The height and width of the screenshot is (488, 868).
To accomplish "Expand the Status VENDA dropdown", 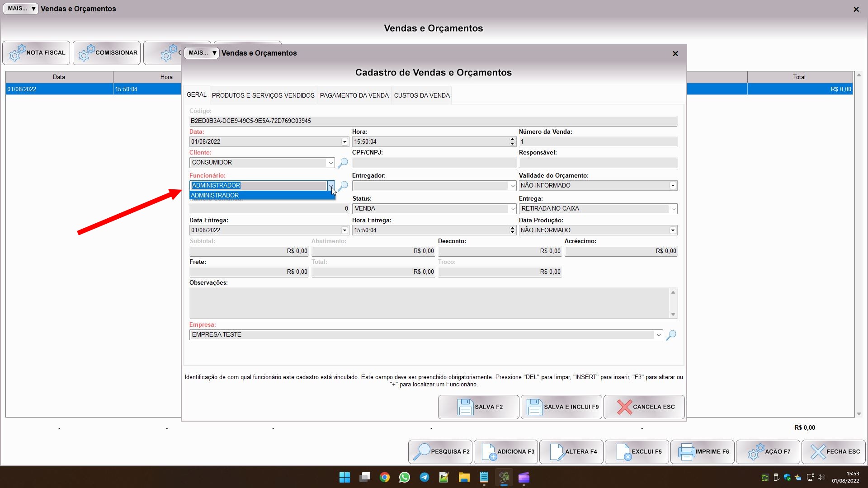I will pyautogui.click(x=512, y=209).
